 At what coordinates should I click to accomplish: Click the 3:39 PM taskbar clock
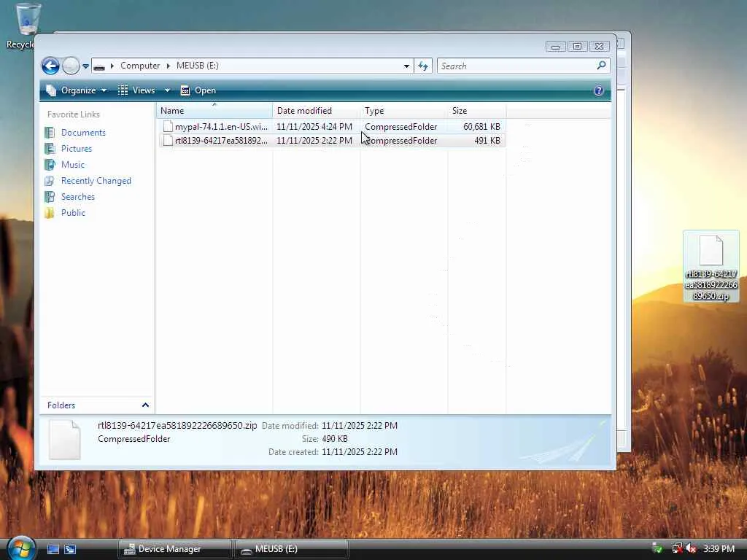coord(719,549)
